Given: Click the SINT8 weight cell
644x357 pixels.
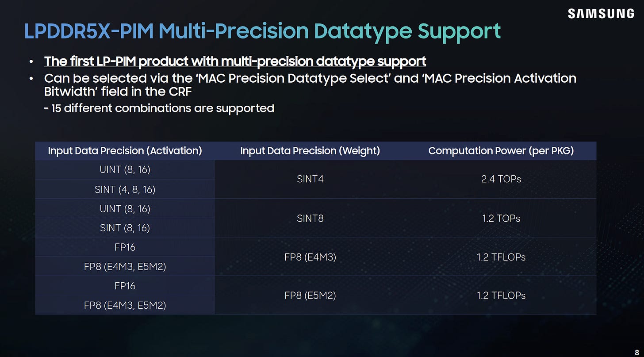Looking at the screenshot, I should click(x=310, y=218).
